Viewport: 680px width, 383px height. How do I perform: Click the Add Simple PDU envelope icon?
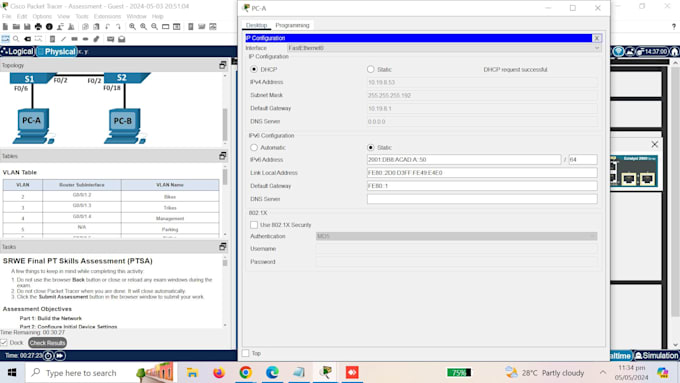click(x=111, y=39)
